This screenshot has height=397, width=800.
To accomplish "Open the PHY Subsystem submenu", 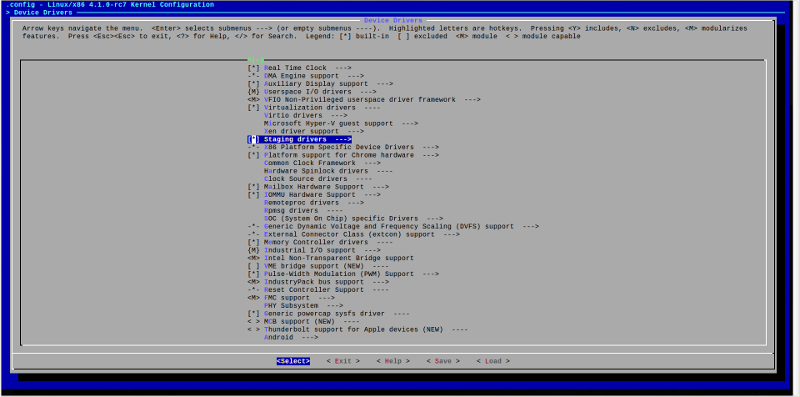I will [x=304, y=306].
